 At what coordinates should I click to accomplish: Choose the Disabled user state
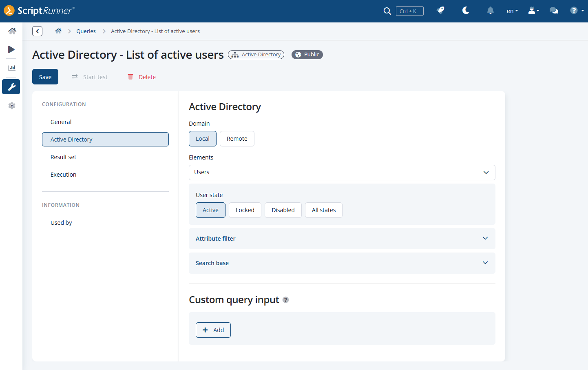coord(283,210)
